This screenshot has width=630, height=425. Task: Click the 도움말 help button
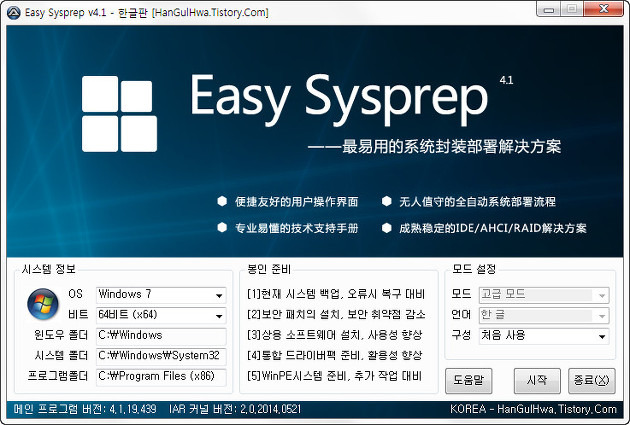pos(468,380)
